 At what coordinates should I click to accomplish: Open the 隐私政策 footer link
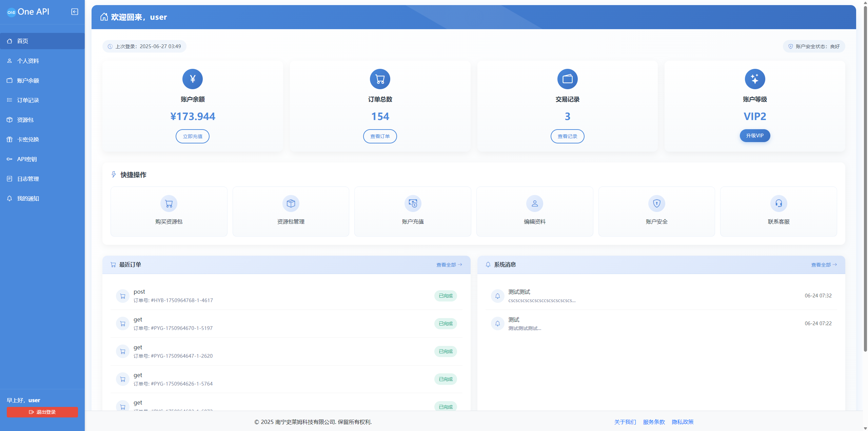[683, 422]
